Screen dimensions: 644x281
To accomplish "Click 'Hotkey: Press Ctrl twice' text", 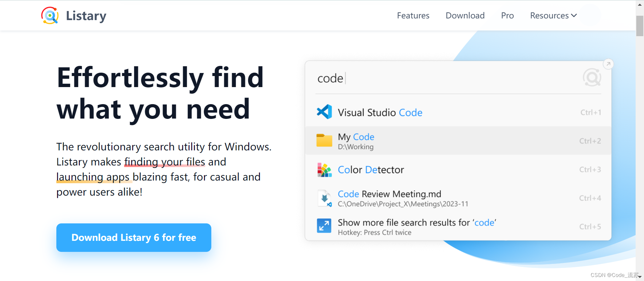I will [x=374, y=232].
